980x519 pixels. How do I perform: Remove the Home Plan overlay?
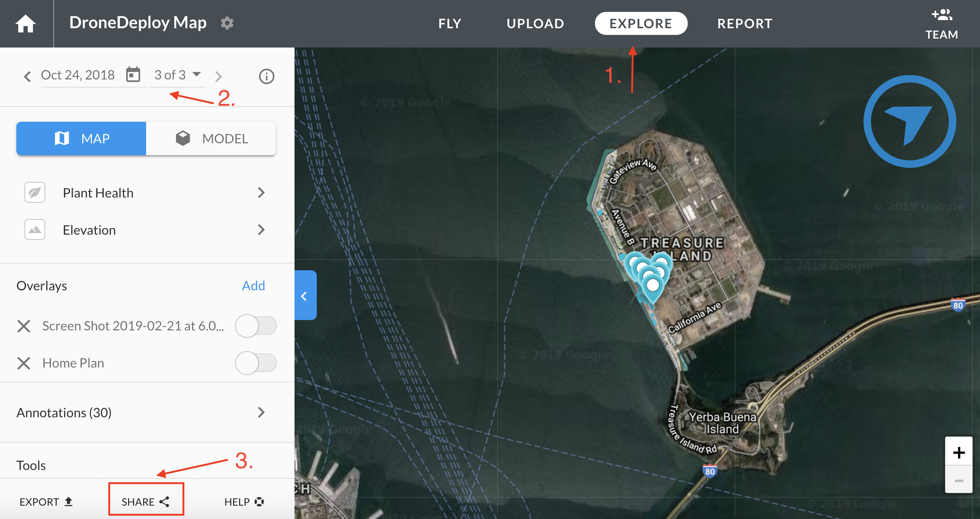pos(24,363)
